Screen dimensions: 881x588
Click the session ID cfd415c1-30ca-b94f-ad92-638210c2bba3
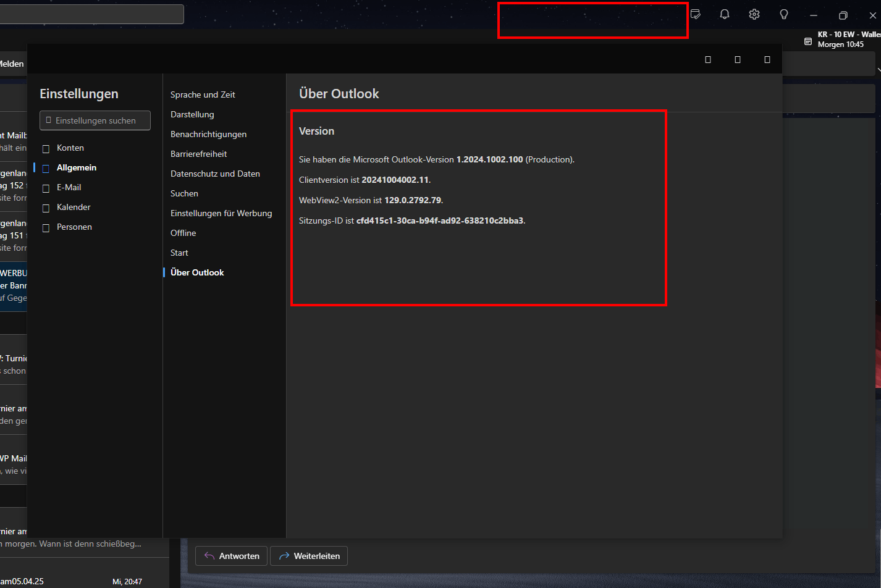tap(440, 220)
